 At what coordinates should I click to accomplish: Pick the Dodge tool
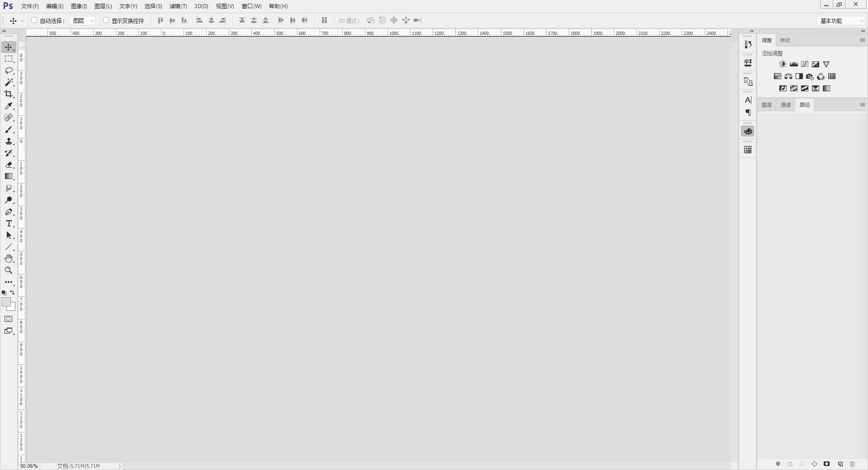tap(9, 200)
